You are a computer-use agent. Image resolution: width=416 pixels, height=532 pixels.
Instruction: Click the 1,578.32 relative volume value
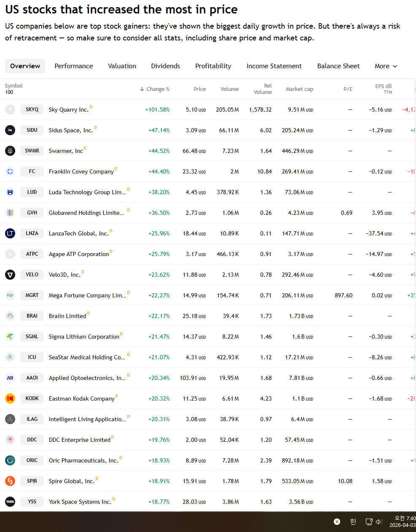pos(260,110)
